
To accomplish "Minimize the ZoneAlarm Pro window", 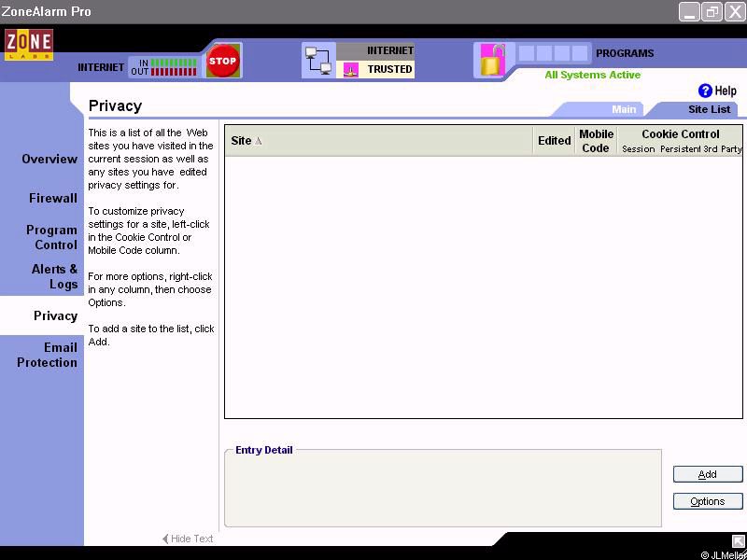I will tap(689, 12).
